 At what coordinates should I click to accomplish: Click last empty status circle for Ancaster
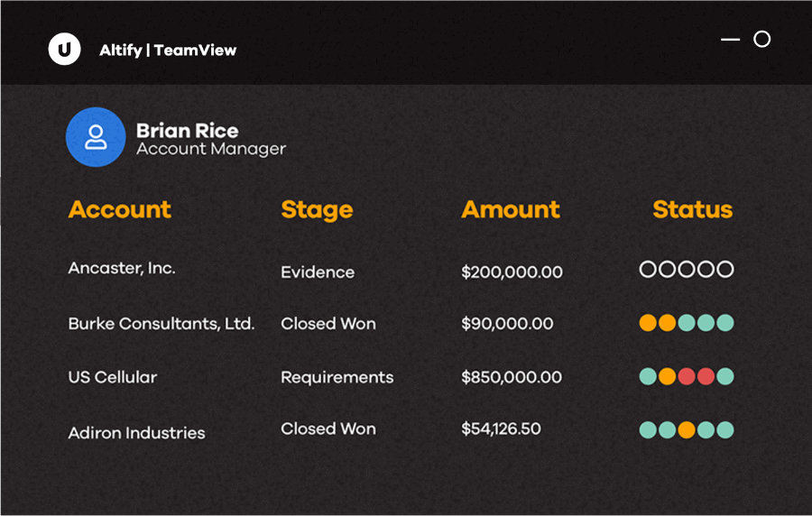(725, 269)
